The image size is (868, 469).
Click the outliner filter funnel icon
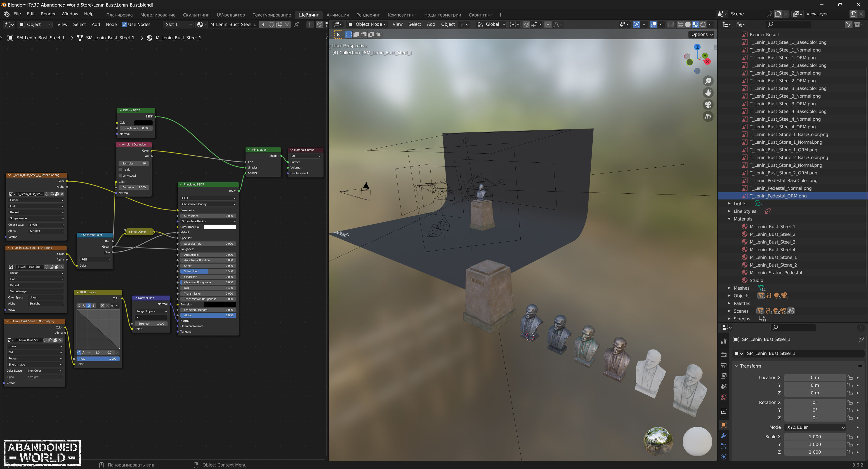pyautogui.click(x=849, y=25)
